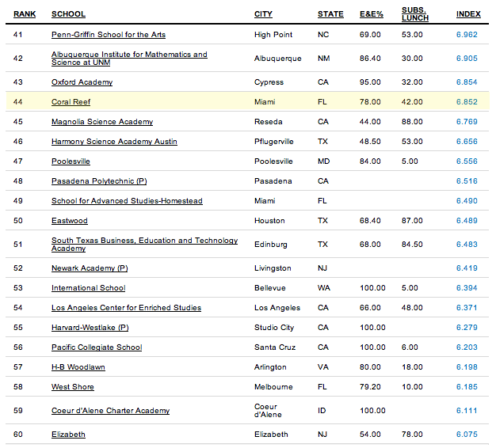The width and height of the screenshot is (496, 448).
Task: Click the 86.40 E&E% value
Action: pos(370,59)
